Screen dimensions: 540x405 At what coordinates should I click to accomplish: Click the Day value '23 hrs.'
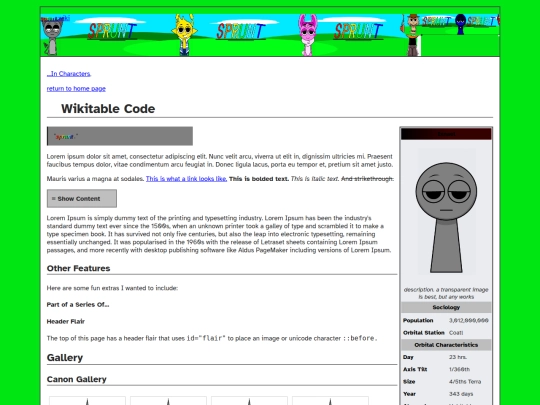[458, 357]
